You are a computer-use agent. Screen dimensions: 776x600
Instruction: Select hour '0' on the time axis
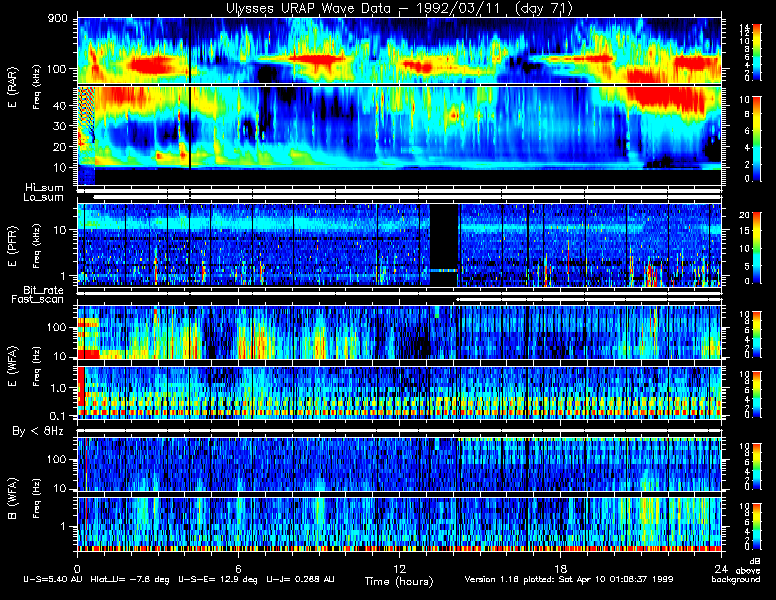77,568
